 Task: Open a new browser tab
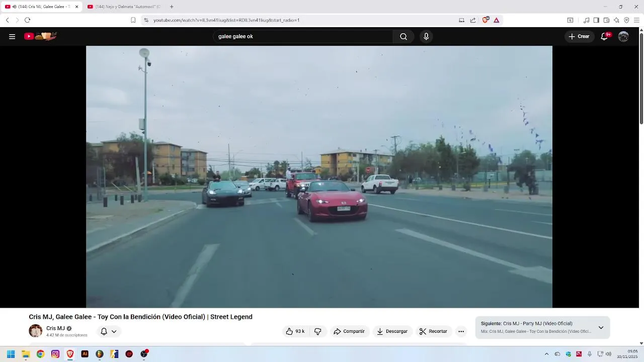[x=172, y=7]
